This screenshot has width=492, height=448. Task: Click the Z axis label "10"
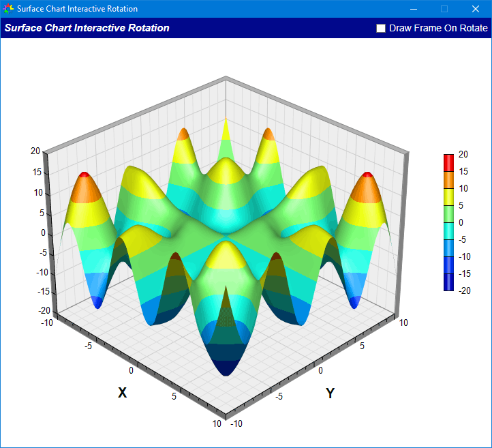click(38, 192)
